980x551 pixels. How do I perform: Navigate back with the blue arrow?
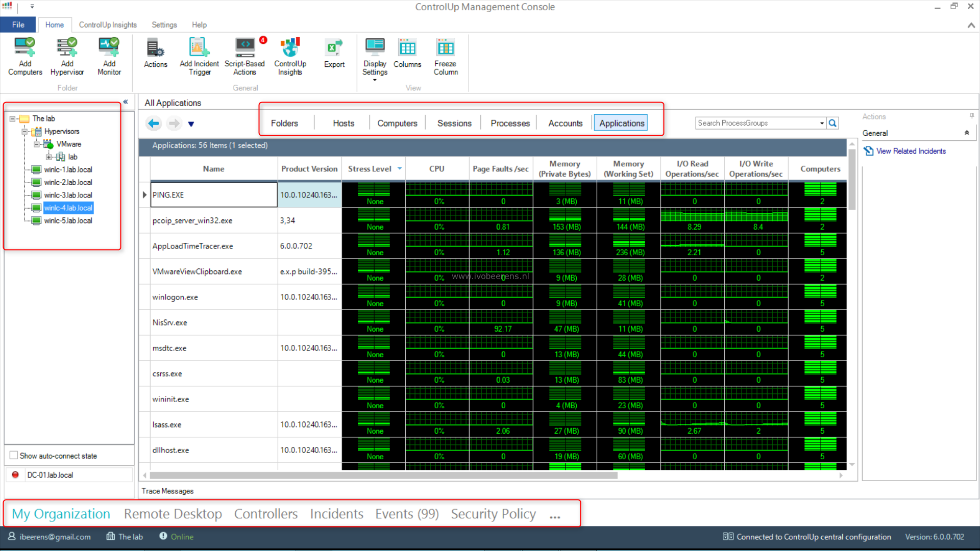[x=154, y=123]
